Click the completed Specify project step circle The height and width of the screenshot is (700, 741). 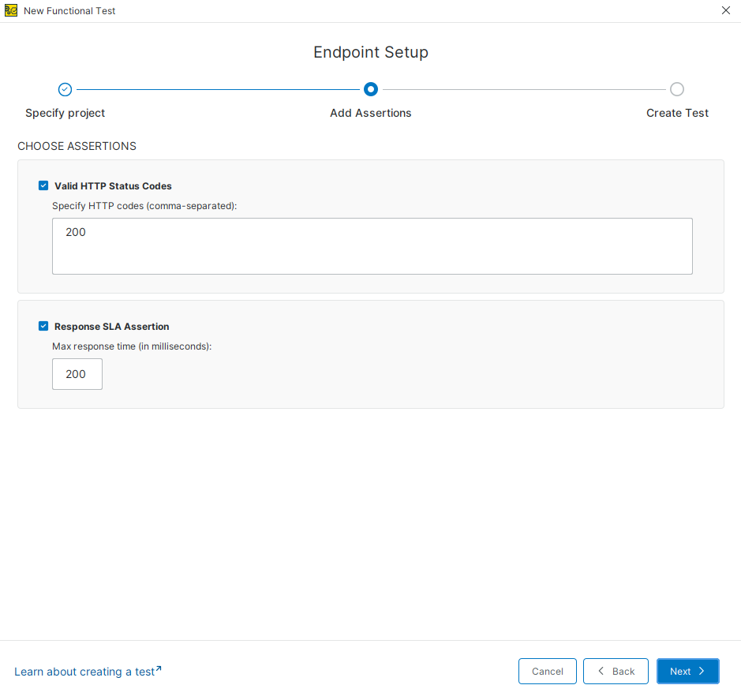point(65,89)
